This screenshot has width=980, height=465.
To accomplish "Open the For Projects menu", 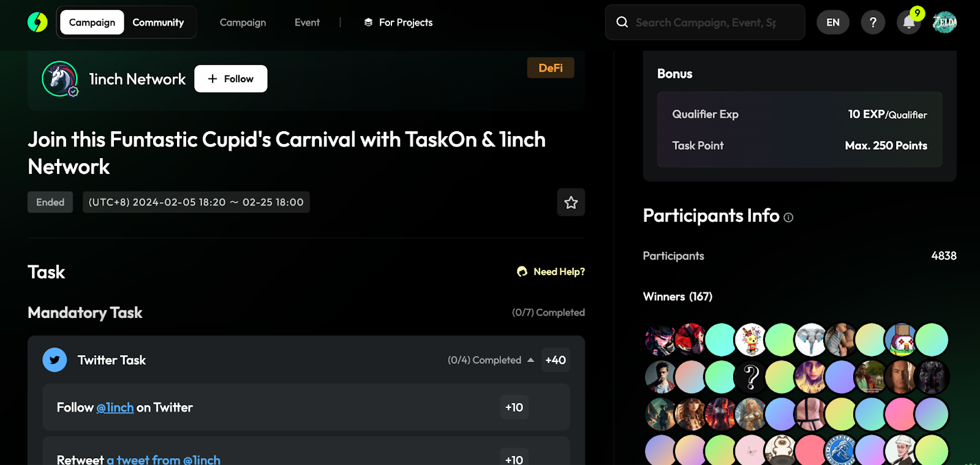I will coord(398,23).
